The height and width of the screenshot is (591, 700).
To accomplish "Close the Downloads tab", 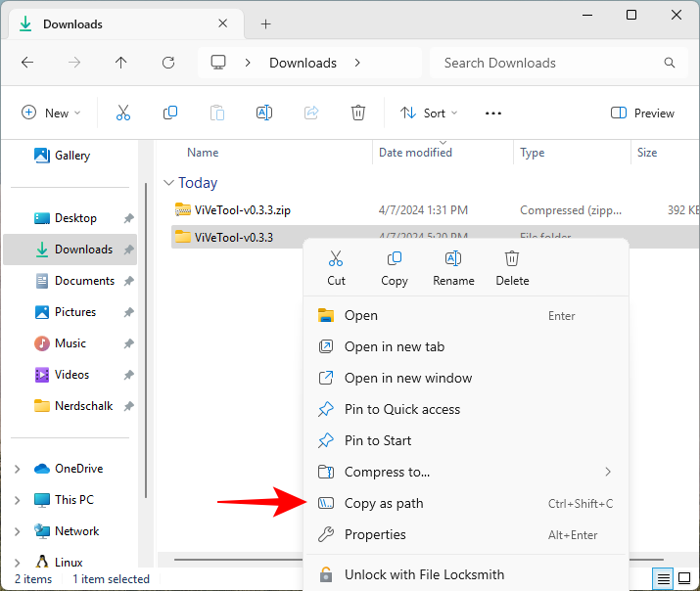I will pos(223,23).
